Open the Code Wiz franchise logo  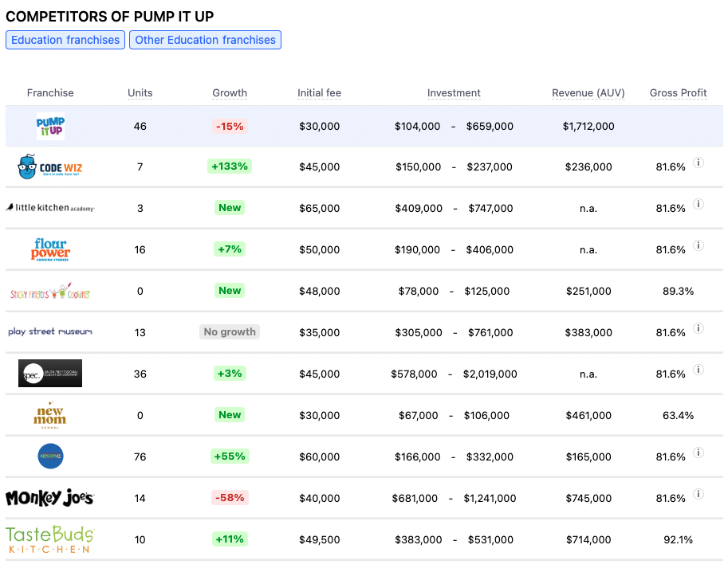(49, 167)
